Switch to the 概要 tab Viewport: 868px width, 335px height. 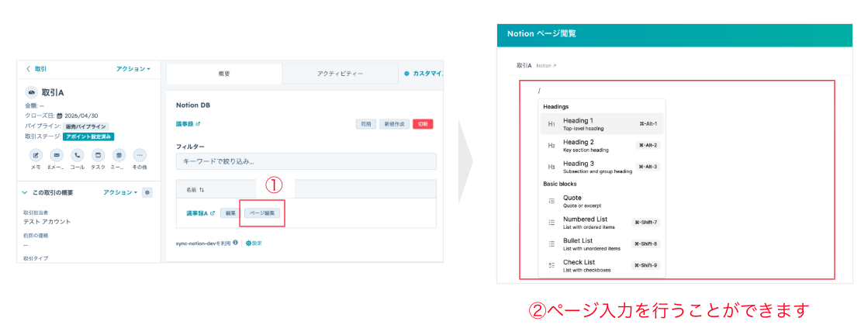[x=223, y=74]
